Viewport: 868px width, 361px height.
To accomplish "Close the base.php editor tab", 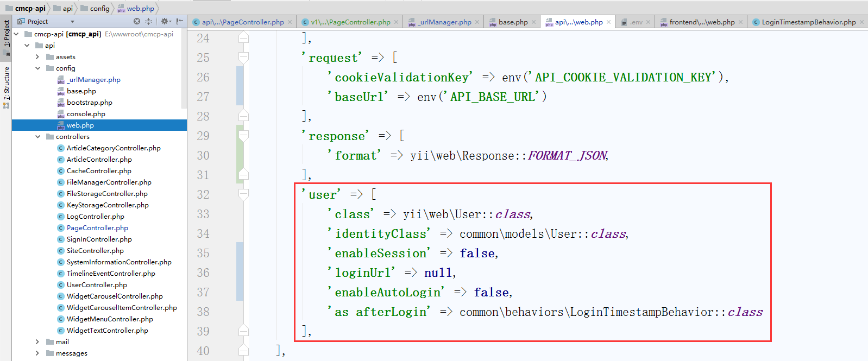I will click(534, 22).
